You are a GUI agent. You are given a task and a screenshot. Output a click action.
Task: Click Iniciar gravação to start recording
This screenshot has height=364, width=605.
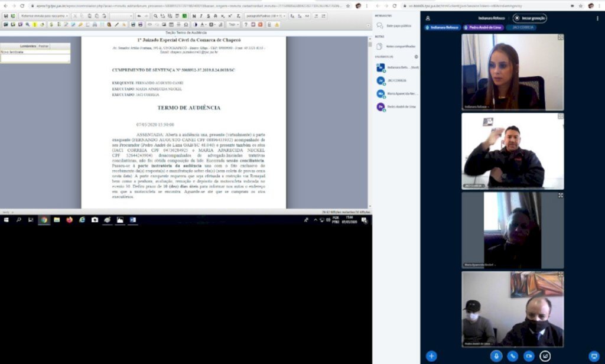529,18
